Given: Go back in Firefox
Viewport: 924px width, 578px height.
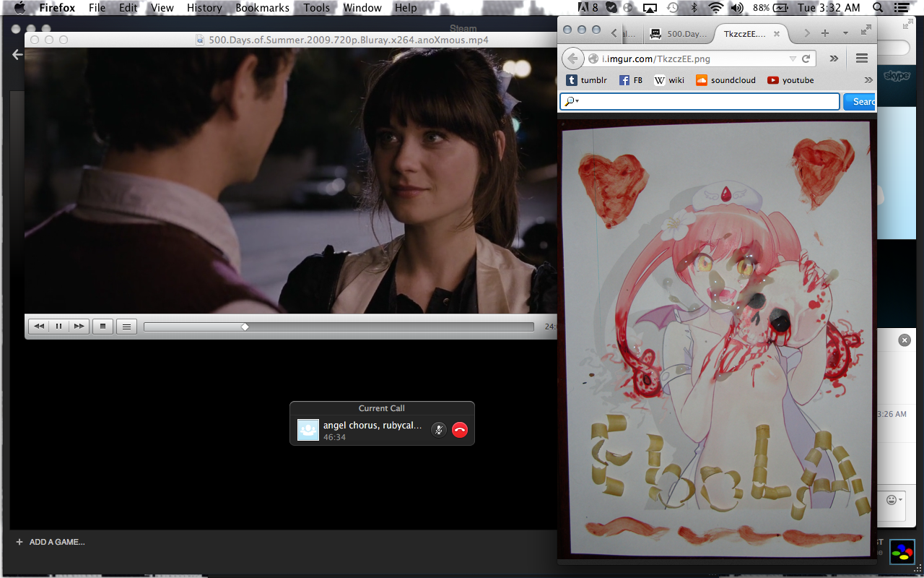Looking at the screenshot, I should pyautogui.click(x=573, y=59).
